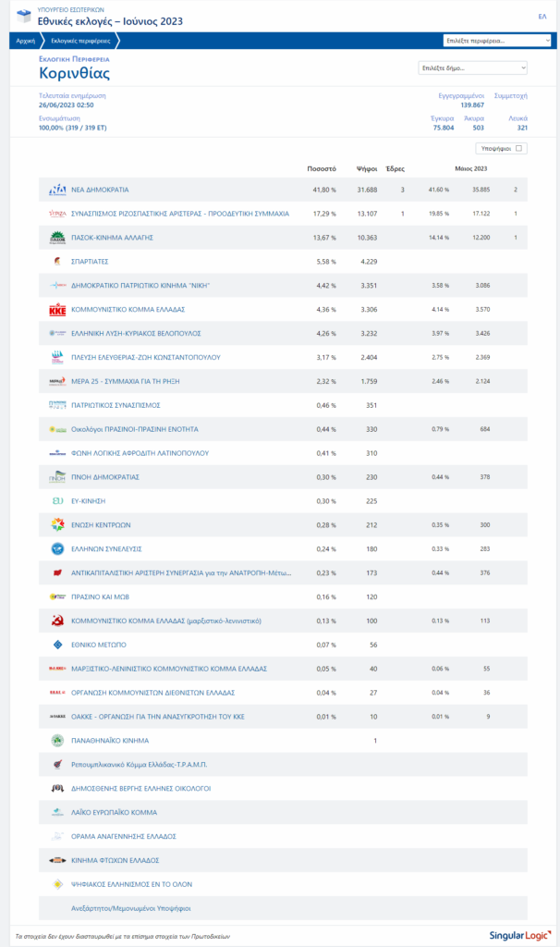Image resolution: width=560 pixels, height=947 pixels.
Task: Click the ΕΥ-Κίνηση party logo
Action: coord(57,501)
